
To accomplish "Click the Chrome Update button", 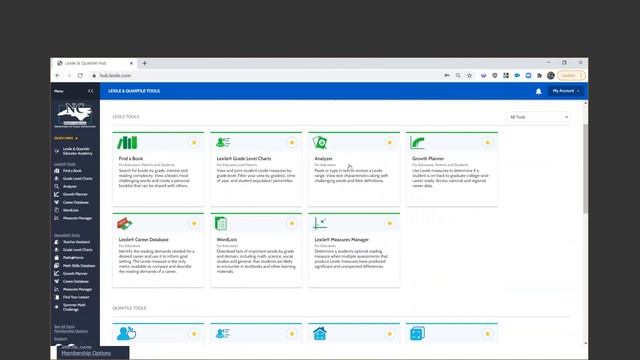I will click(571, 76).
